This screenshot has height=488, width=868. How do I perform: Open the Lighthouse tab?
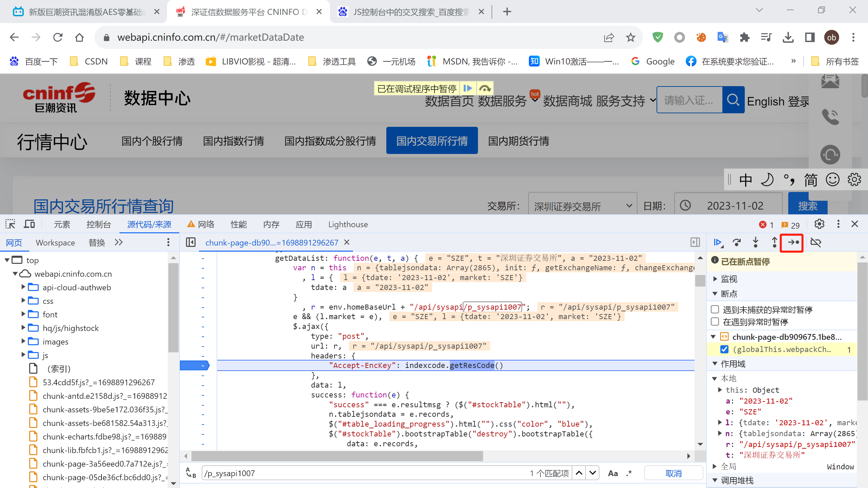pos(348,224)
